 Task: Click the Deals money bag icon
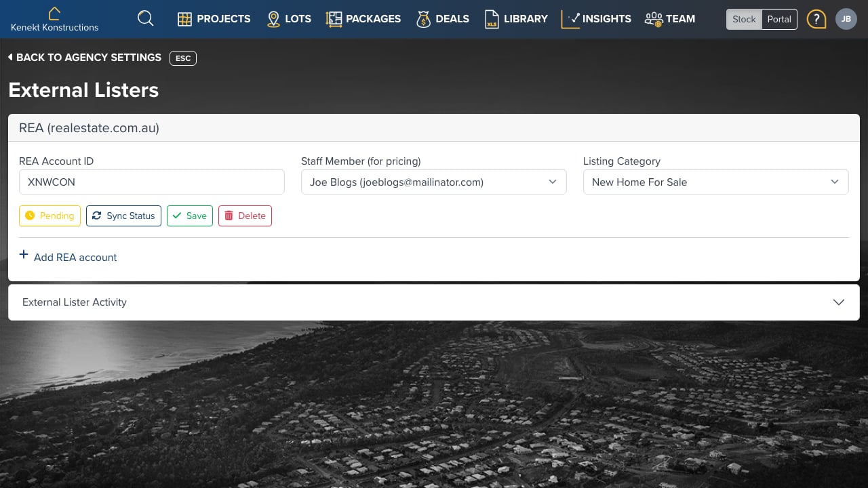click(x=424, y=19)
